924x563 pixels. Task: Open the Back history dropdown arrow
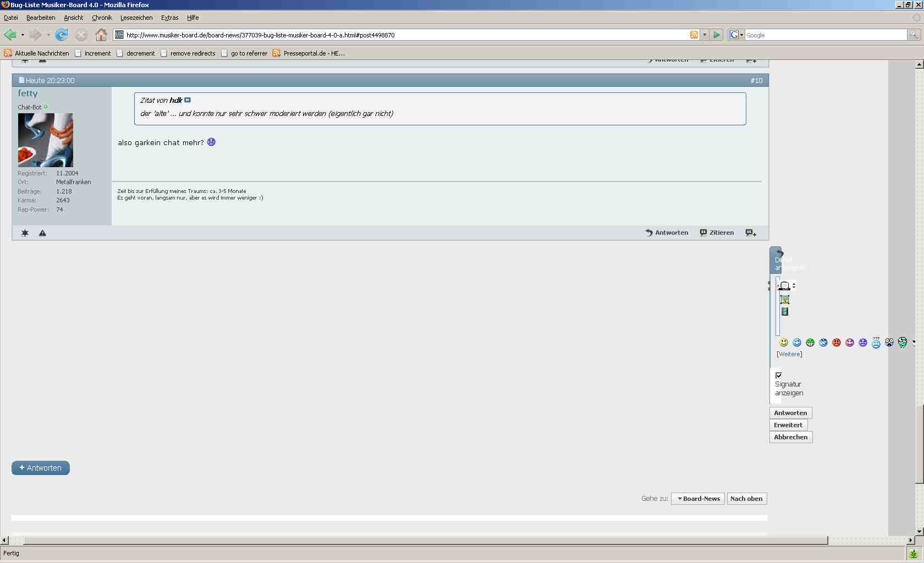point(23,35)
